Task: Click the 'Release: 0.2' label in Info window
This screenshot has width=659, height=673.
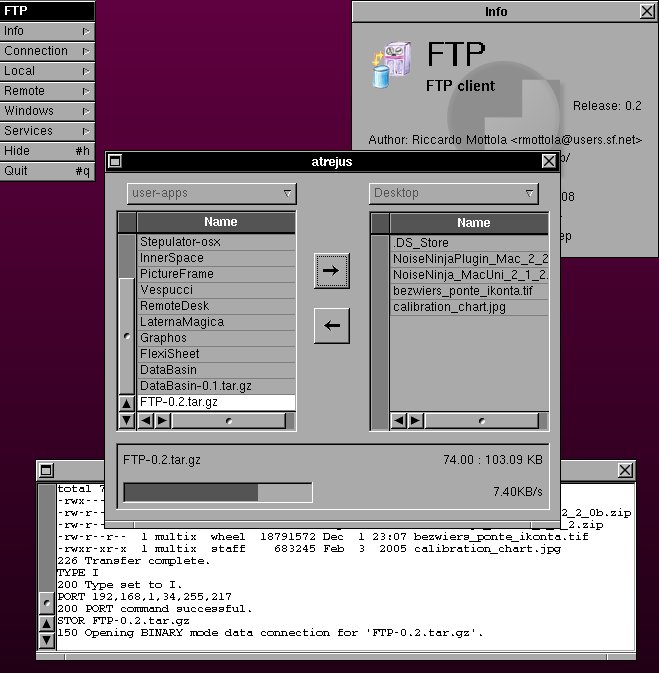Action: [x=607, y=106]
